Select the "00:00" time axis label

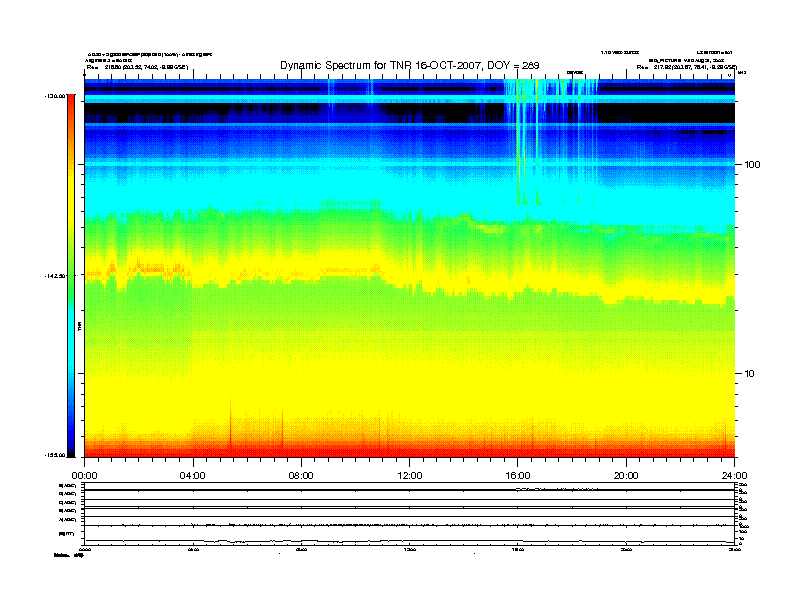84,476
